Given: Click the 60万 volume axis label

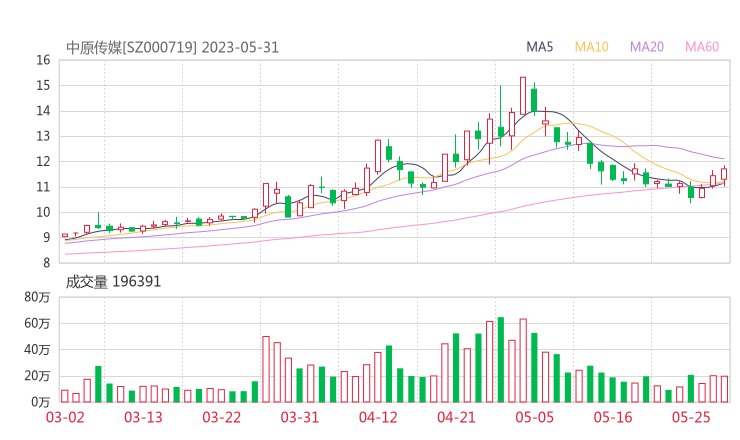Looking at the screenshot, I should point(37,323).
